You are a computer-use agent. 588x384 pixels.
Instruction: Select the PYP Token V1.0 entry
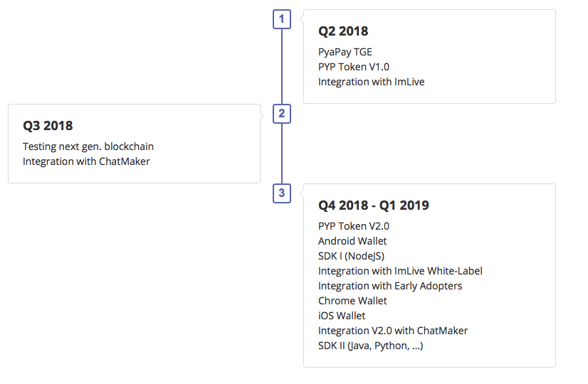pyautogui.click(x=354, y=67)
